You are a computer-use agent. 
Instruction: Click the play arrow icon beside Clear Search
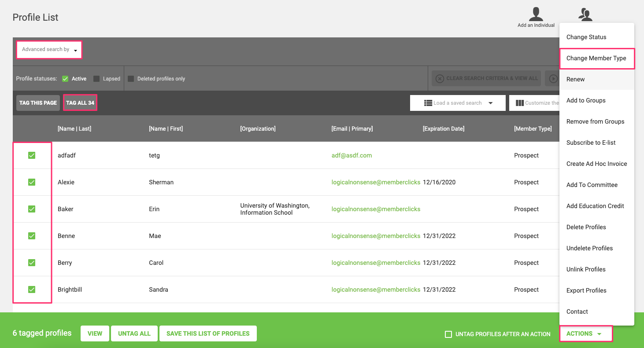coord(553,79)
